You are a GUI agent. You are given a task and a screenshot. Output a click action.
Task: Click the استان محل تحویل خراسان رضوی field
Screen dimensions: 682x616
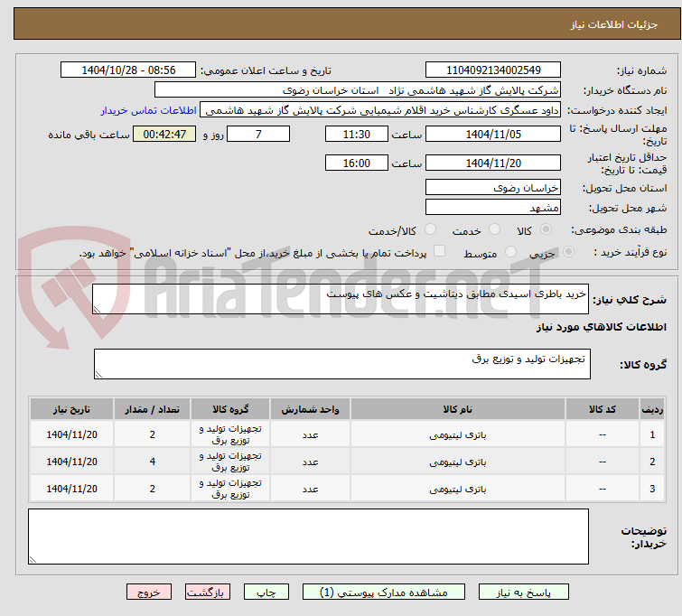493,188
